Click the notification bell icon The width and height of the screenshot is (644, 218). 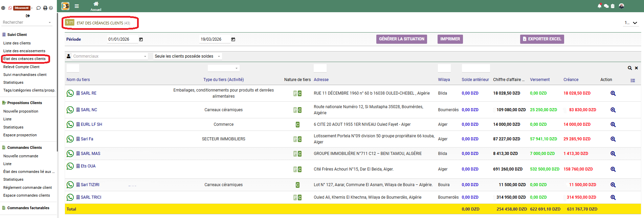pyautogui.click(x=599, y=6)
